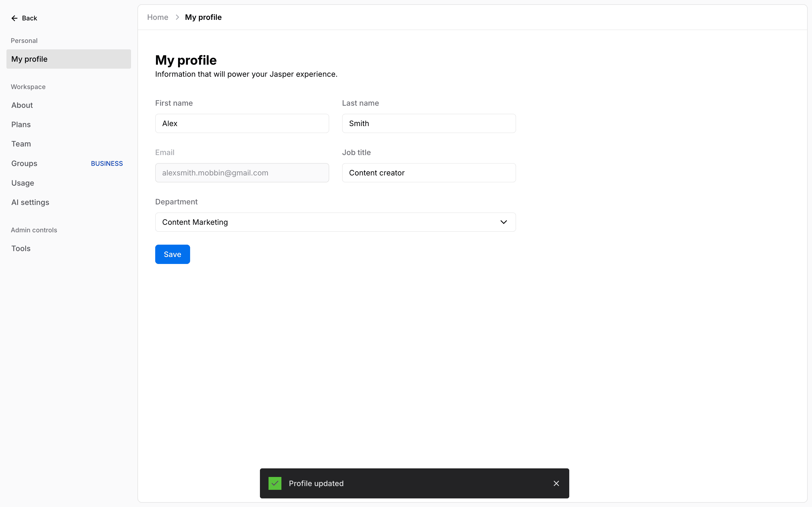This screenshot has width=812, height=507.
Task: Expand the Department dropdown arrow
Action: click(x=503, y=222)
